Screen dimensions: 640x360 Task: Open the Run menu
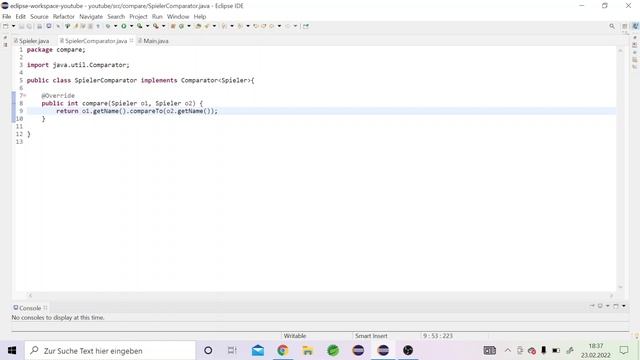pyautogui.click(x=157, y=17)
